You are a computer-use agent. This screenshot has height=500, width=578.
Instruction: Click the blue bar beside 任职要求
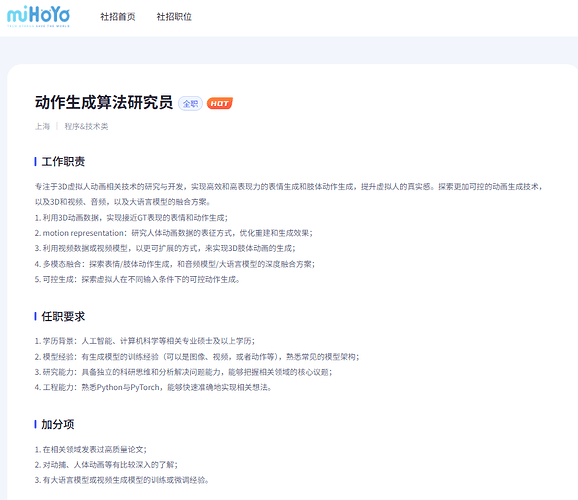(35, 316)
